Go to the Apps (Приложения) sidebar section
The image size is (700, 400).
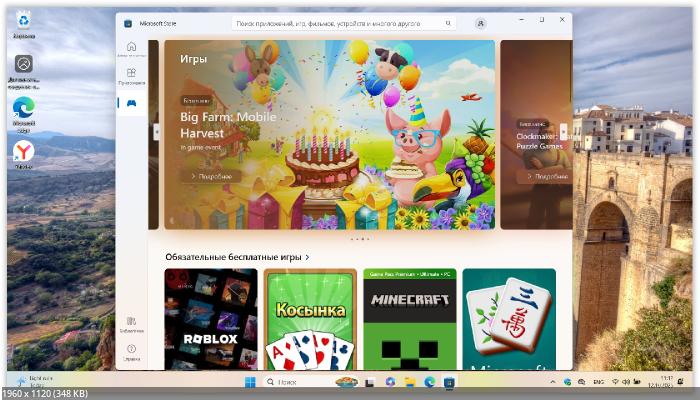(131, 76)
